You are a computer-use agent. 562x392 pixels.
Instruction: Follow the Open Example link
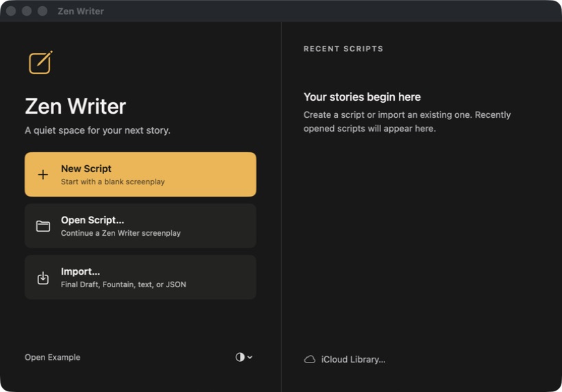[x=52, y=357]
